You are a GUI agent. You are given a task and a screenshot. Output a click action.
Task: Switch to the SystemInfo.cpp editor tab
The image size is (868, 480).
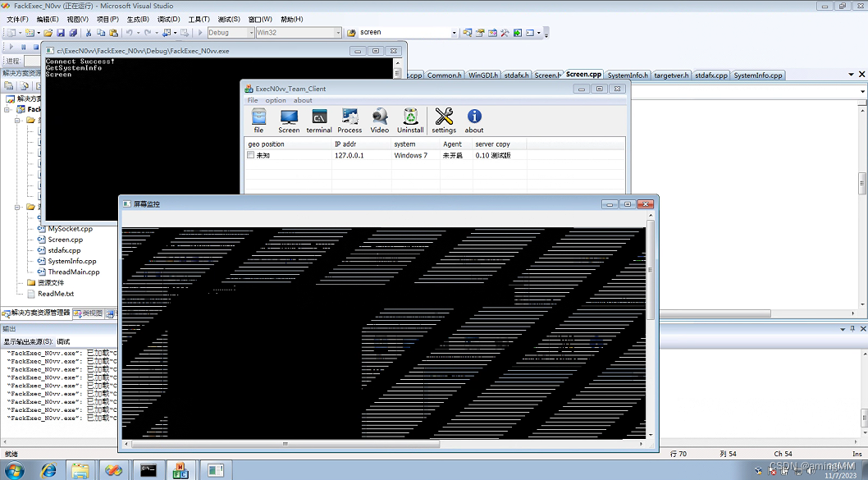758,75
